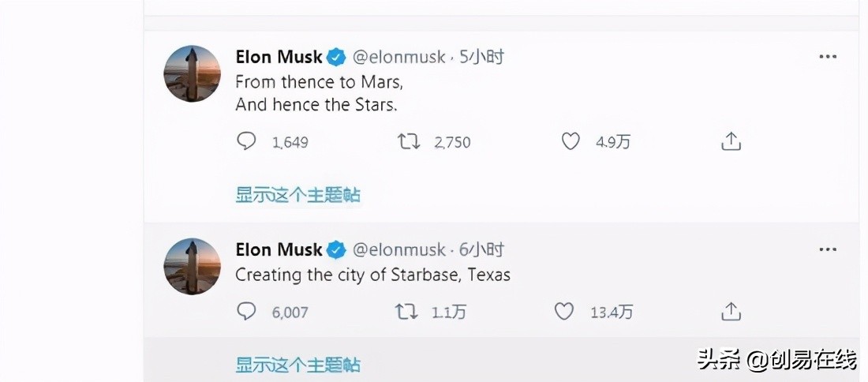The height and width of the screenshot is (382, 868).
Task: Click the 'Creating the city of Starbase' text
Action: point(372,275)
